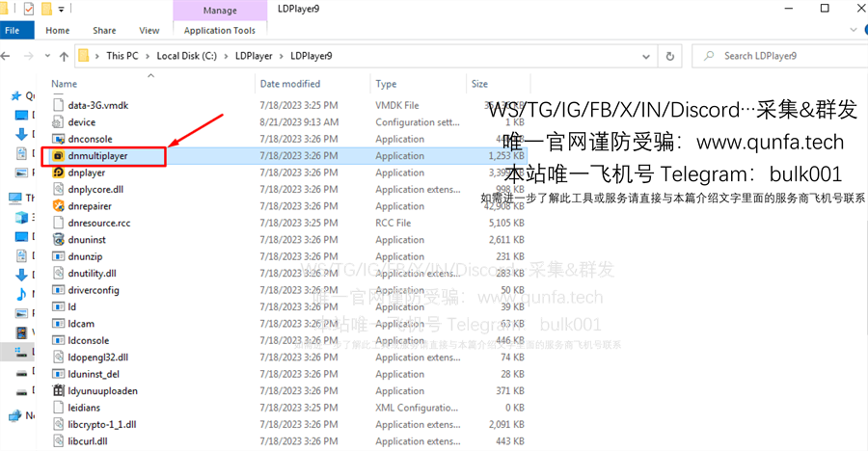Select the Network icon in sidebar
Screen dimensions: 868x451
click(14, 415)
